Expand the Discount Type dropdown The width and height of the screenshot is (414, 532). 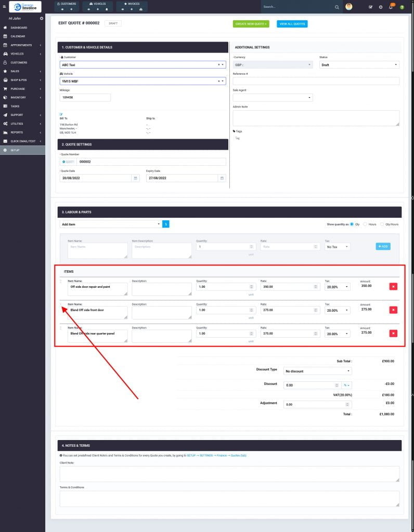point(317,371)
